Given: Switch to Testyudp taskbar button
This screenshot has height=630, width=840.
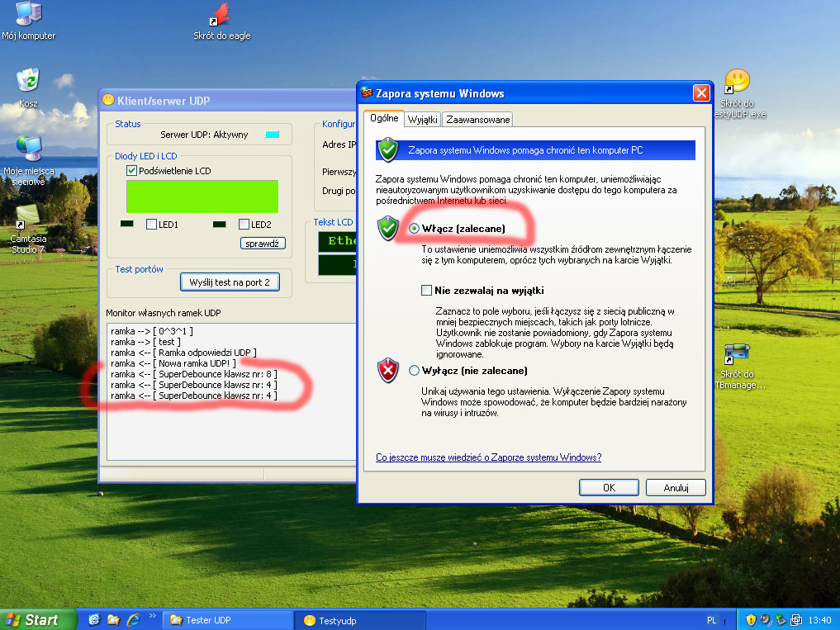Looking at the screenshot, I should tap(361, 620).
